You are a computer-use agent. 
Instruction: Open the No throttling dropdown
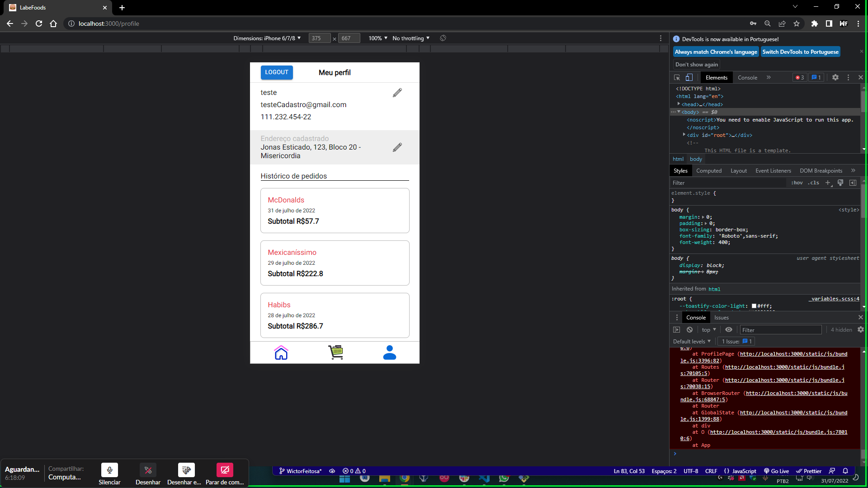[410, 38]
